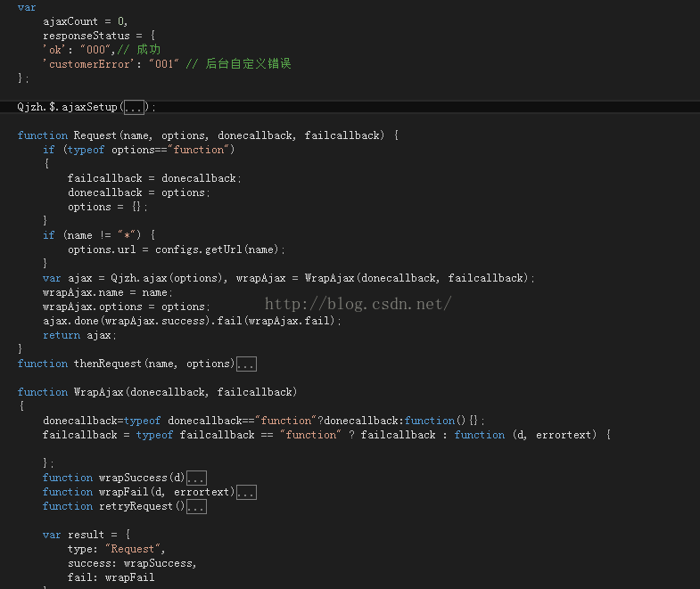The width and height of the screenshot is (700, 589).
Task: Click line donecallback = options;
Action: (139, 192)
